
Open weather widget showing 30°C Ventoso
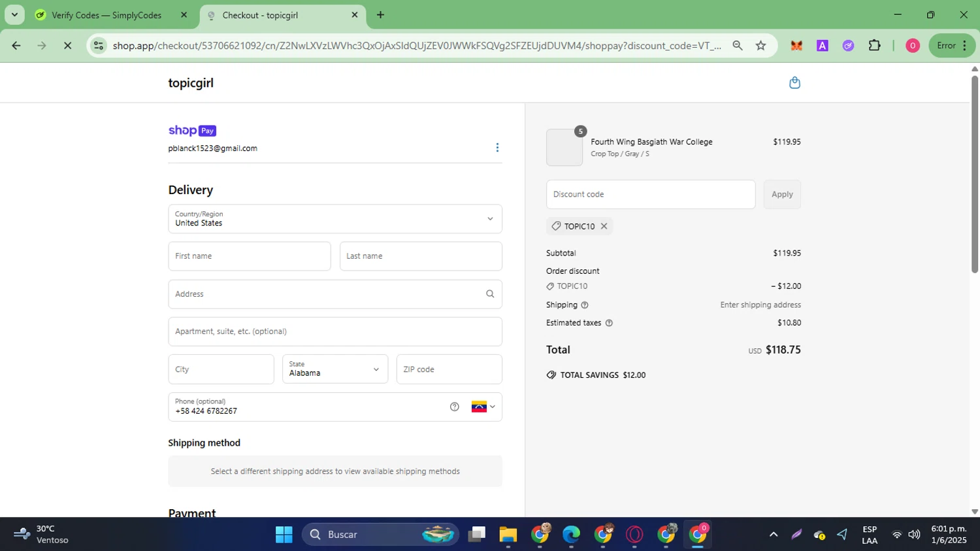click(x=41, y=535)
